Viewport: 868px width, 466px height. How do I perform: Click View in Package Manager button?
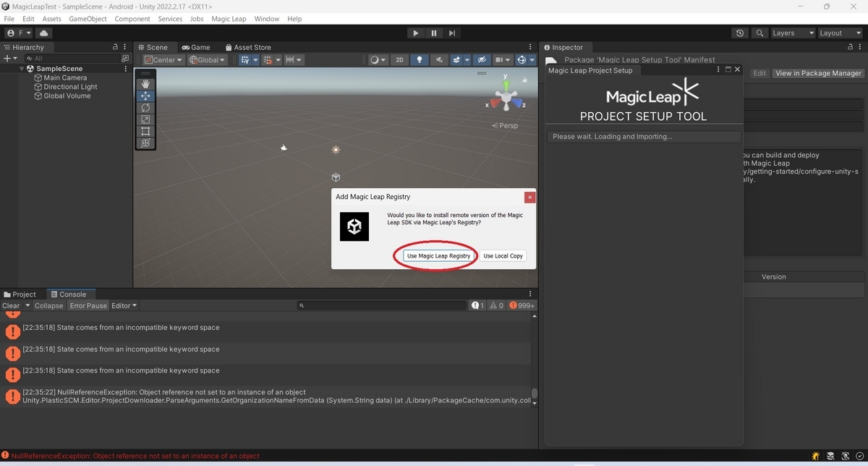click(818, 73)
